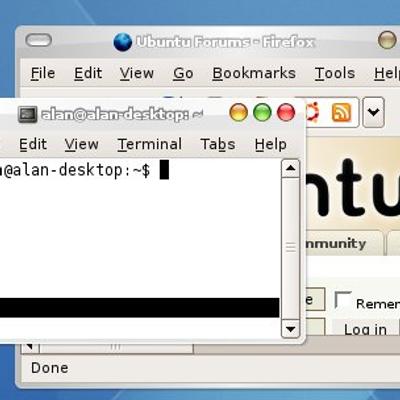This screenshot has height=400, width=400.
Task: Toggle the Remember Me checkbox
Action: 343,300
